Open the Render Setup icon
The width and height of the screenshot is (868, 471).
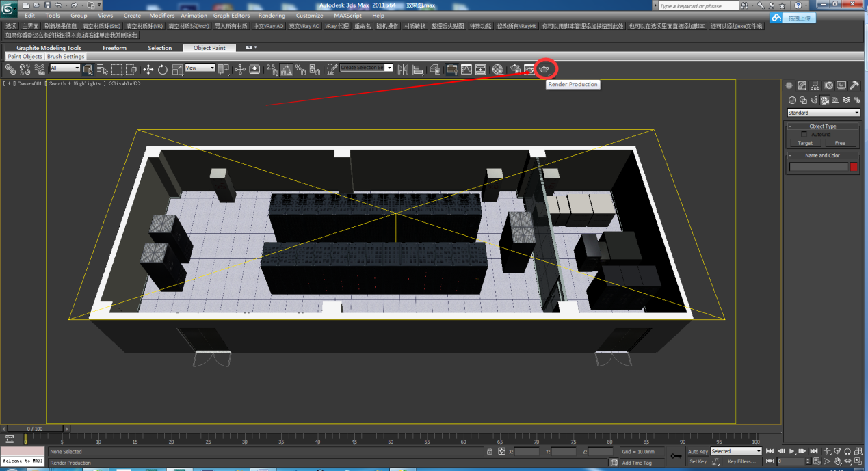pyautogui.click(x=514, y=69)
